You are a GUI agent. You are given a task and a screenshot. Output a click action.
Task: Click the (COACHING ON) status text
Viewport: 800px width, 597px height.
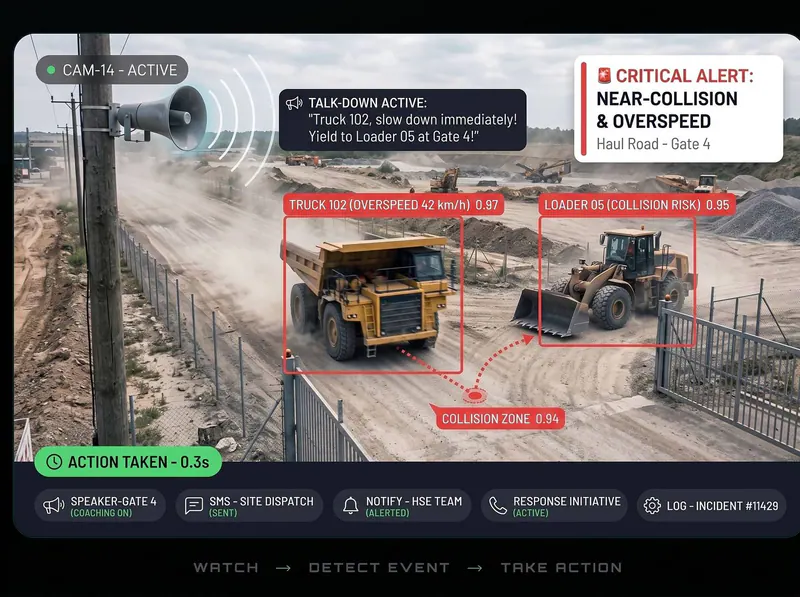[x=101, y=513]
